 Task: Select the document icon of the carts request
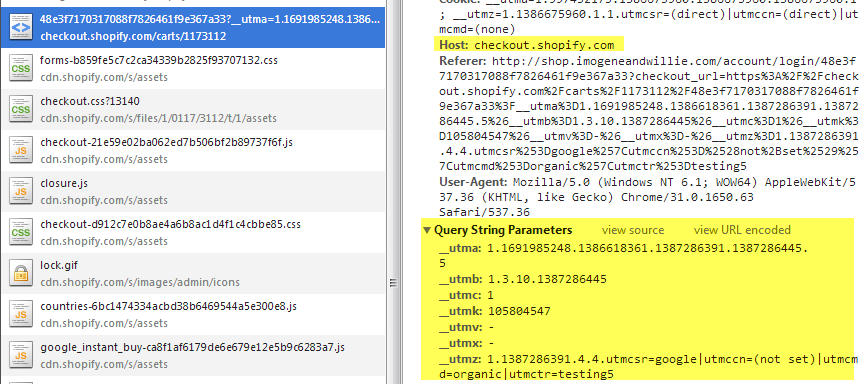pyautogui.click(x=20, y=28)
